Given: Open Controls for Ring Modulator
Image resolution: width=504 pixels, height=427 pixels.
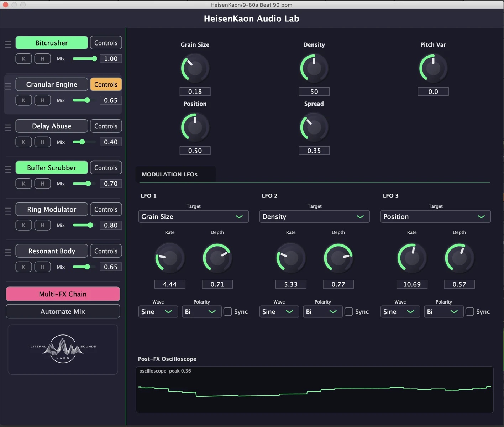Looking at the screenshot, I should coord(106,209).
